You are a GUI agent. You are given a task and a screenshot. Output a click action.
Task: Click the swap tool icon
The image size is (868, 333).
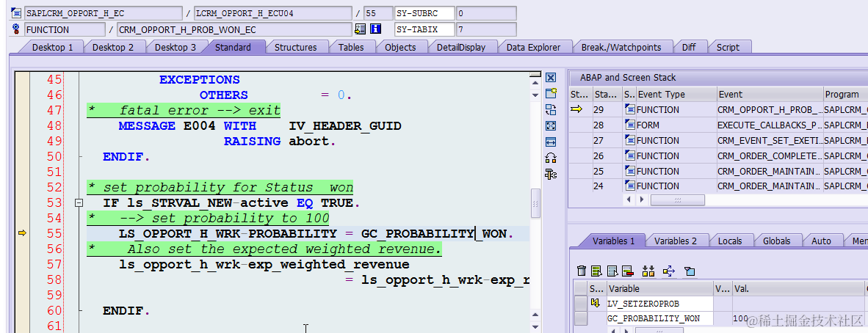click(x=550, y=109)
